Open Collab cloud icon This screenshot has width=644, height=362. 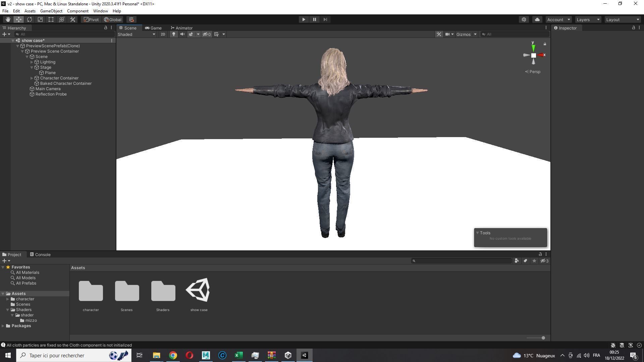point(537,19)
